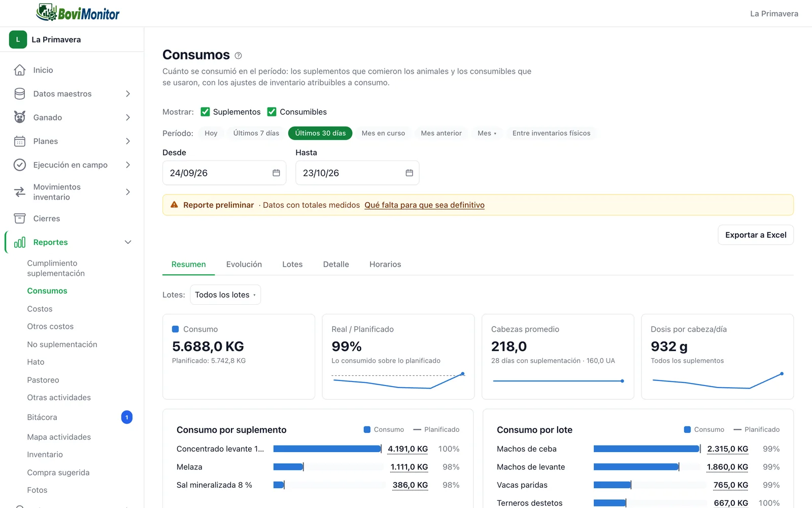Open the Compra sugerida report
Viewport: 812px width, 508px height.
(58, 472)
